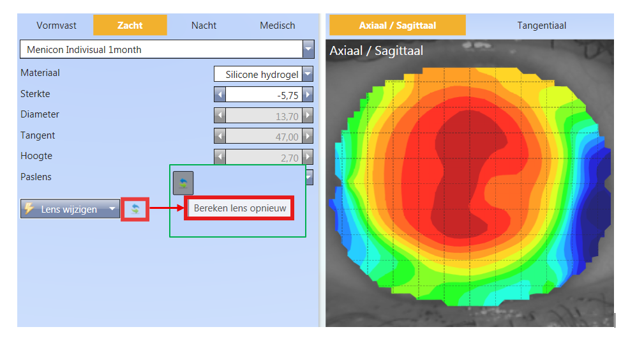Viewport: 644px width, 343px height.
Task: Select the Nacht tab
Action: (x=204, y=26)
